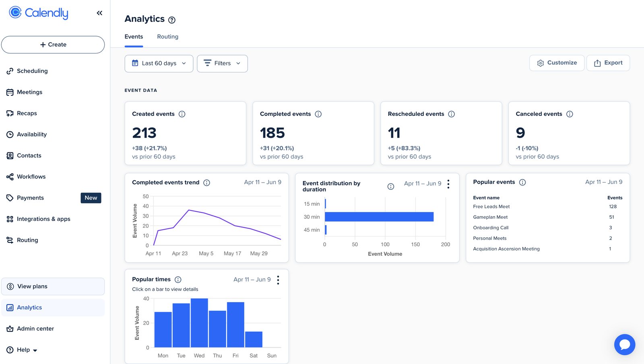Click the New badge on Payments

tap(91, 198)
